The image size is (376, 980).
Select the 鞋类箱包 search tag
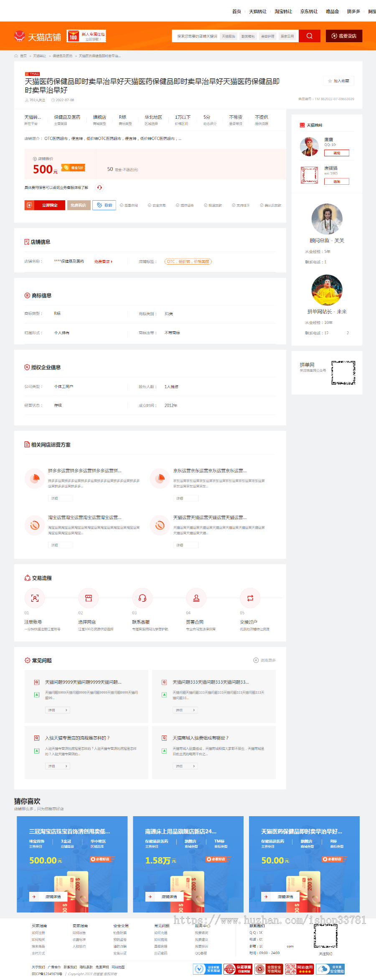pos(248,36)
